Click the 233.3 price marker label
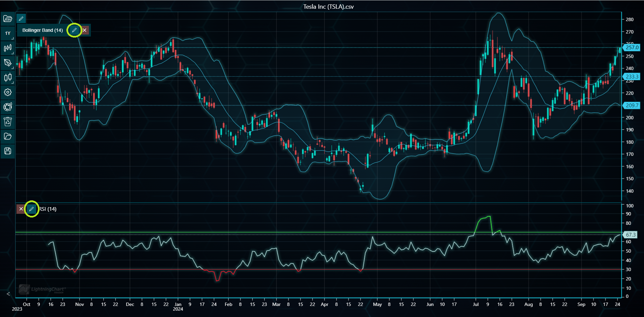Screen dimensions: 644x317 632,77
